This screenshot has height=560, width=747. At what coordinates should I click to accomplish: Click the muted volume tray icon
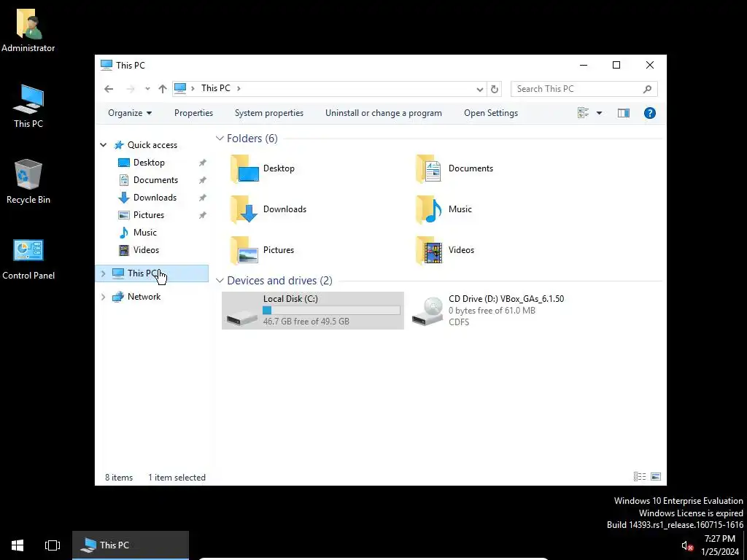pyautogui.click(x=686, y=545)
